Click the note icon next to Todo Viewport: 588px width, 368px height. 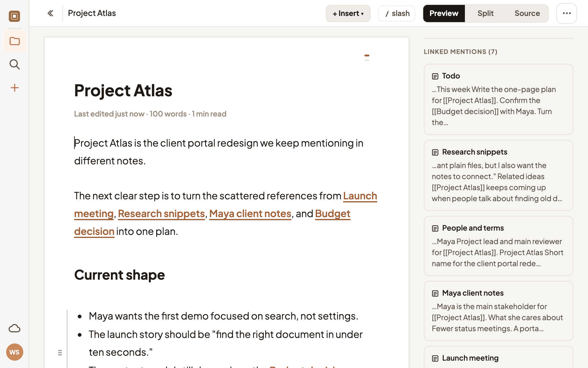tap(435, 76)
